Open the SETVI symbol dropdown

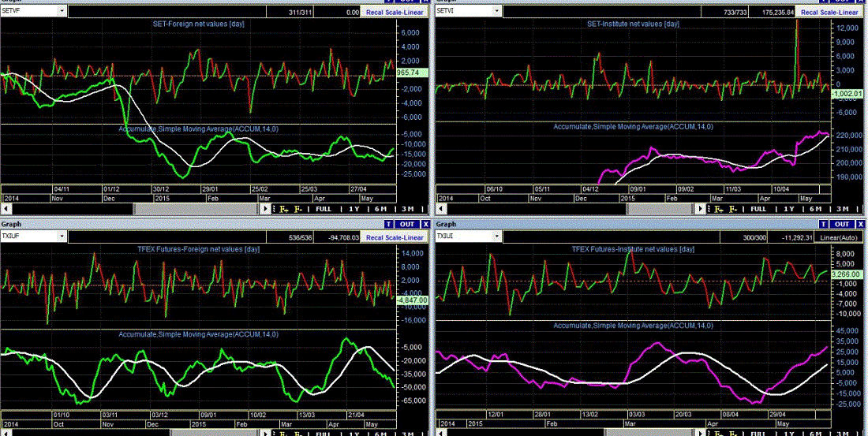[496, 10]
